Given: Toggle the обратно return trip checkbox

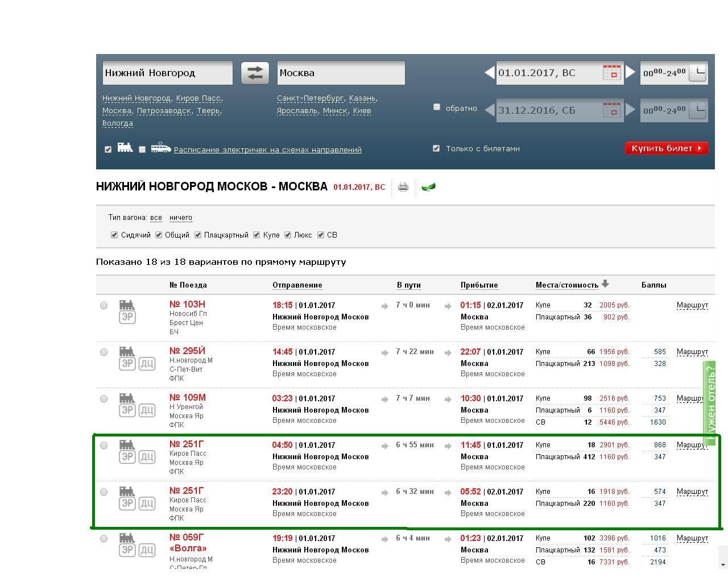Looking at the screenshot, I should [437, 107].
